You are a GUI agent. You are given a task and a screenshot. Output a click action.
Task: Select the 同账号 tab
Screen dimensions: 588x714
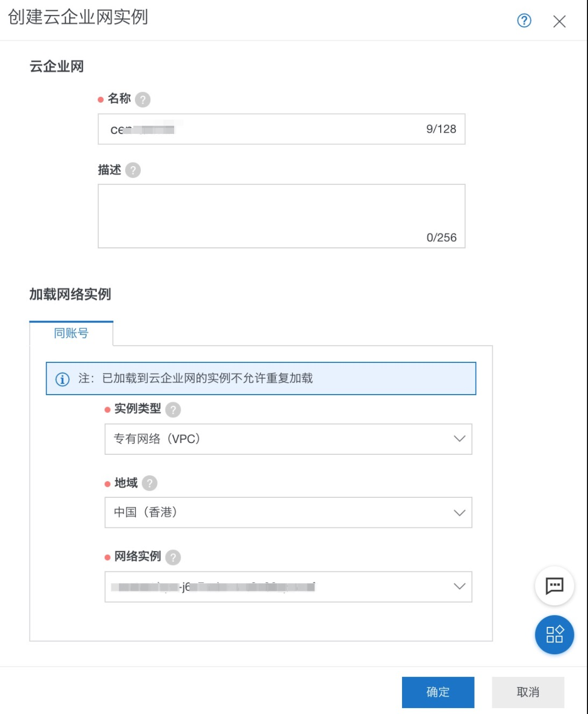pyautogui.click(x=71, y=333)
